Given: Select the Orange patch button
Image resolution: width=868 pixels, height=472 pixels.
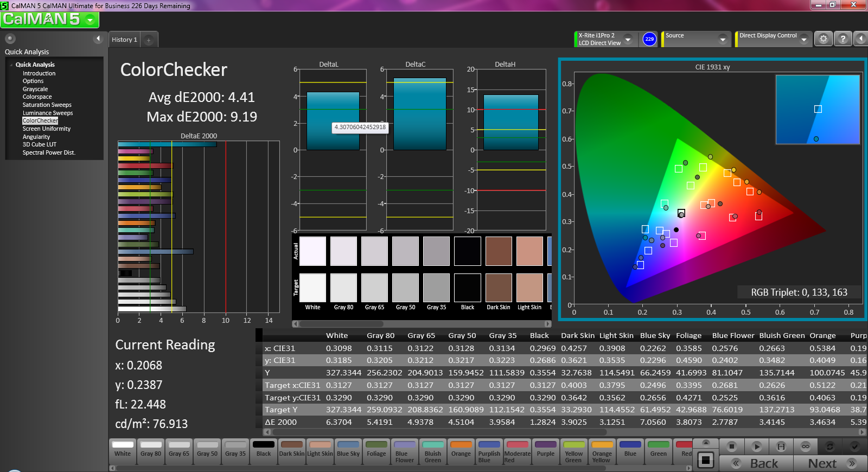Looking at the screenshot, I should coord(461,451).
